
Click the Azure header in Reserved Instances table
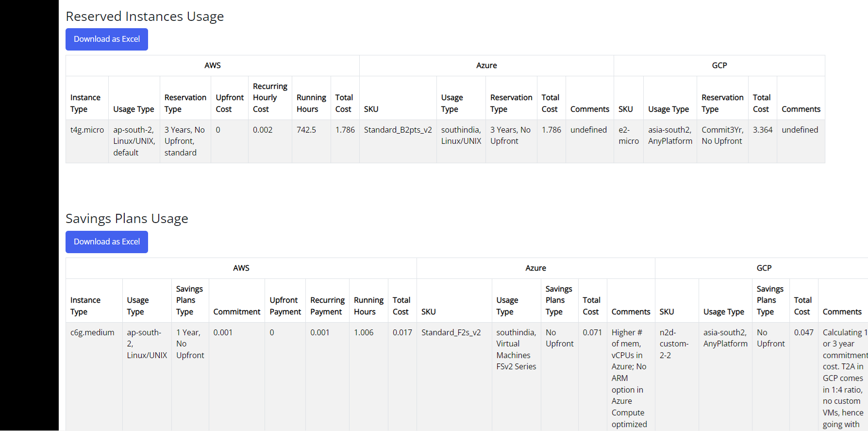(x=486, y=66)
